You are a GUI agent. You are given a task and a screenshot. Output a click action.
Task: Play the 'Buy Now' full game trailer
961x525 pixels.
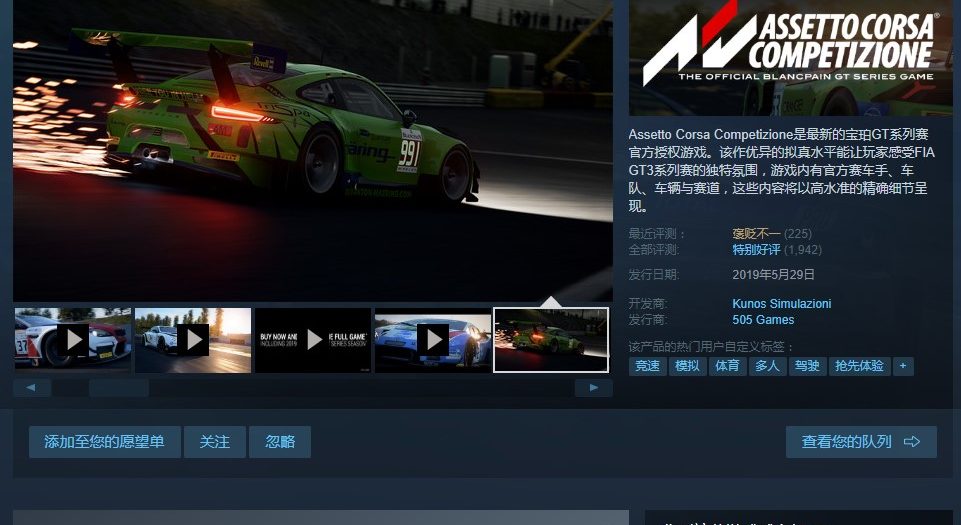313,339
